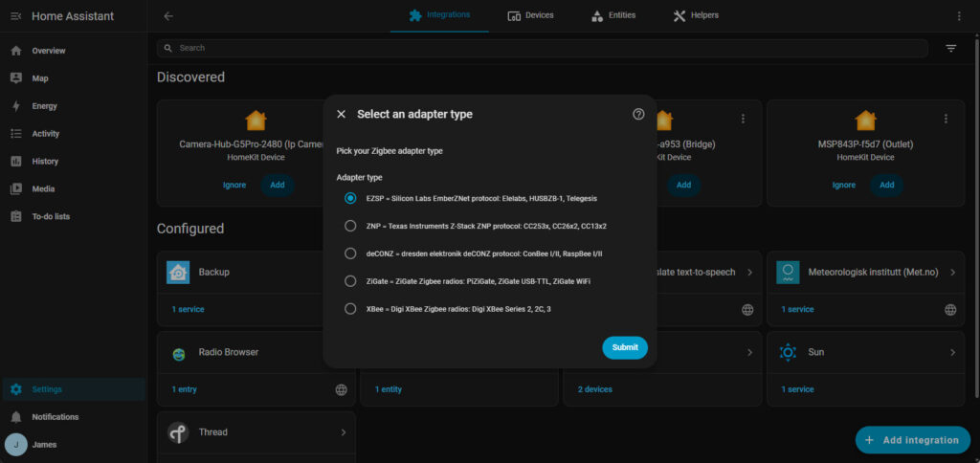Image resolution: width=980 pixels, height=463 pixels.
Task: Select the ZiGate radio adapter option
Action: click(x=350, y=281)
